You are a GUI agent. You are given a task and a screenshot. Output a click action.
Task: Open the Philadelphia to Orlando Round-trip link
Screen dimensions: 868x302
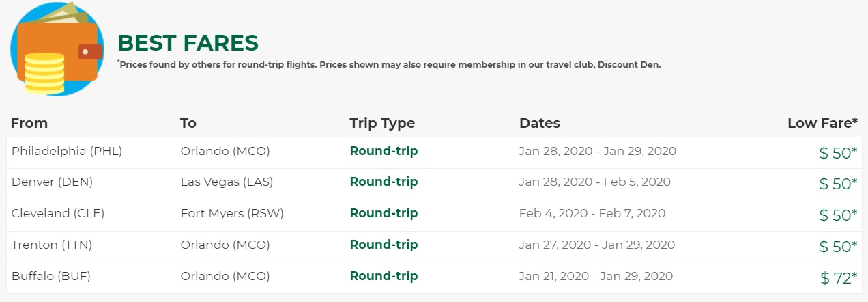click(384, 151)
